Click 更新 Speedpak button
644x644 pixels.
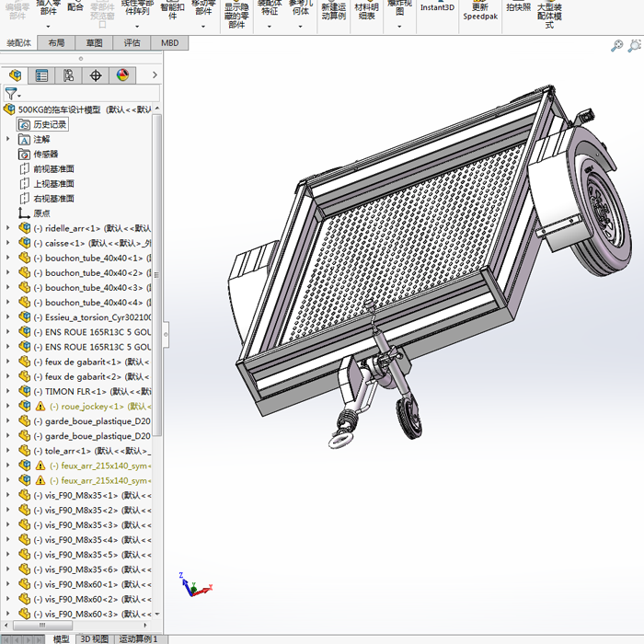(480, 11)
